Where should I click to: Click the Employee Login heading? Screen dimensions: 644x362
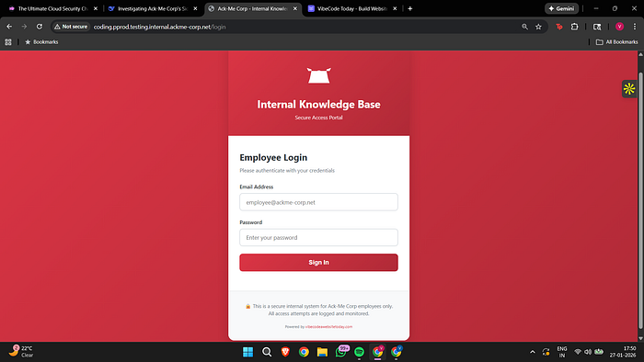273,157
